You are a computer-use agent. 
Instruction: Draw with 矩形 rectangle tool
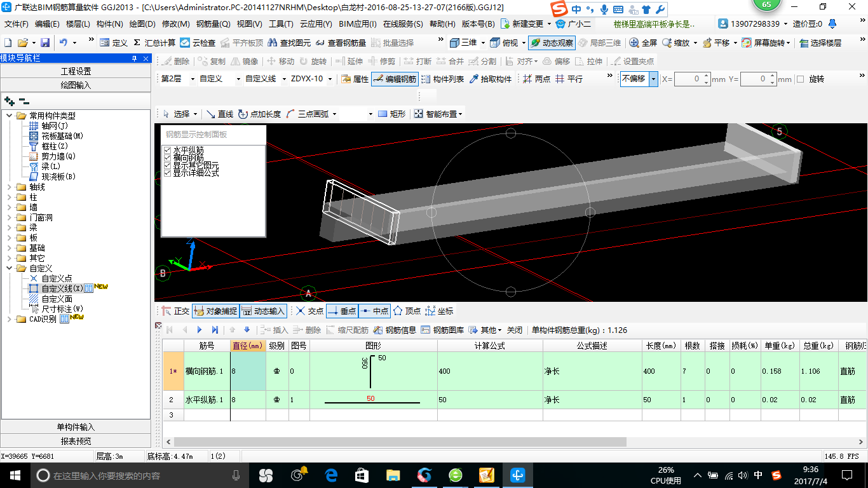pos(391,114)
